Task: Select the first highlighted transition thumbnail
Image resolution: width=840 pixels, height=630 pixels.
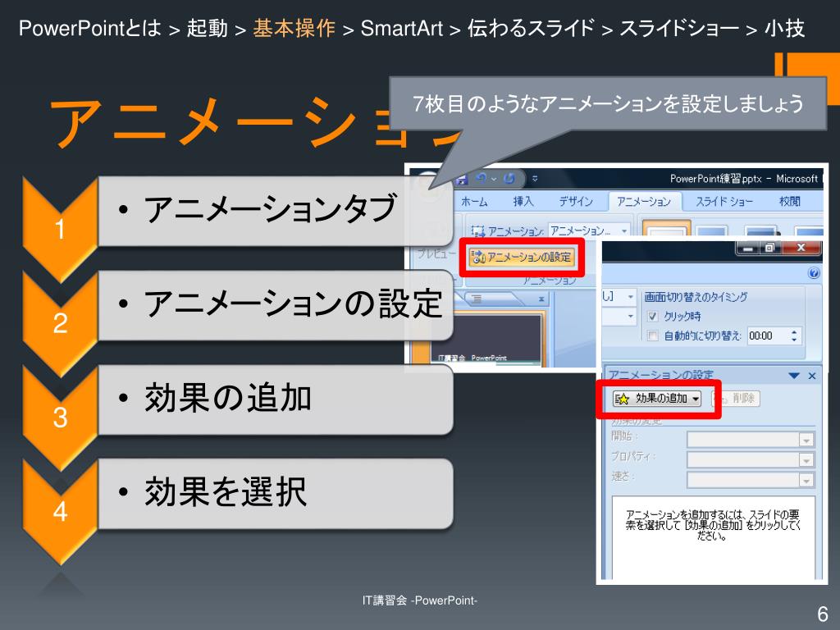Action: coord(666,227)
